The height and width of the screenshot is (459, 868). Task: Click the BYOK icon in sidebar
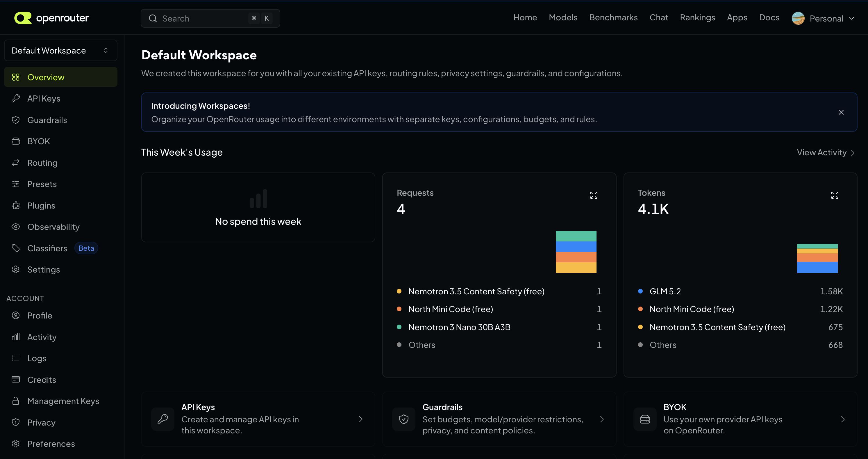[16, 141]
